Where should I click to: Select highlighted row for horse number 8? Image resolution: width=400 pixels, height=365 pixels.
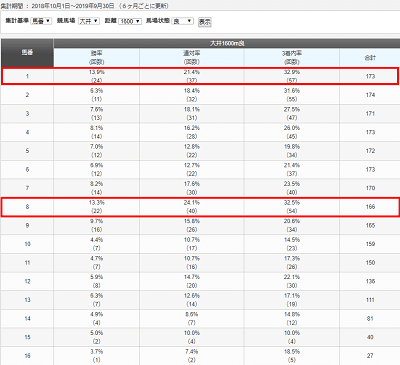(x=200, y=207)
